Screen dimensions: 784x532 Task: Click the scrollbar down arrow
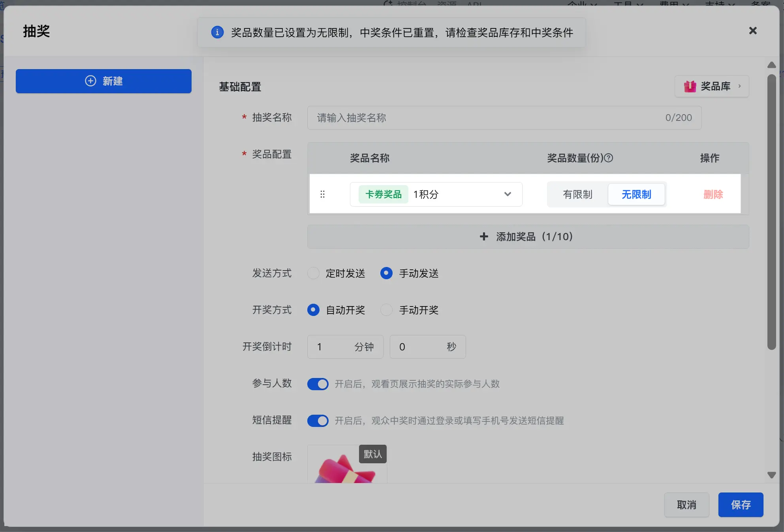[771, 475]
